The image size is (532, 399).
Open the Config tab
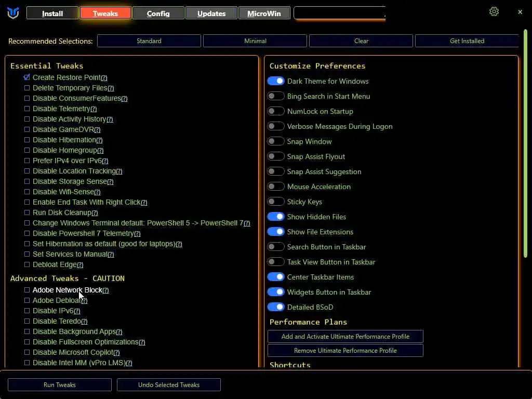(158, 13)
